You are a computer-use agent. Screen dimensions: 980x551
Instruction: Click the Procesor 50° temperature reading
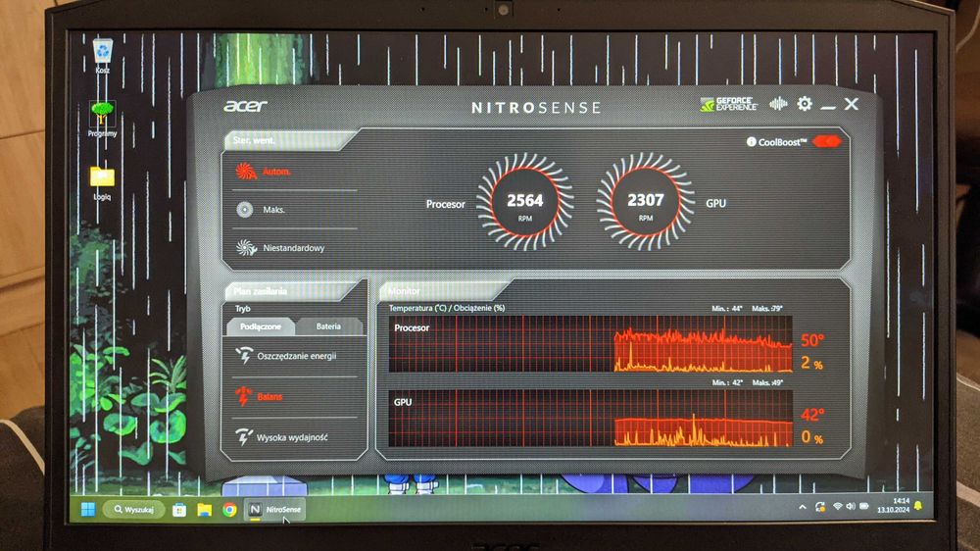tap(811, 340)
